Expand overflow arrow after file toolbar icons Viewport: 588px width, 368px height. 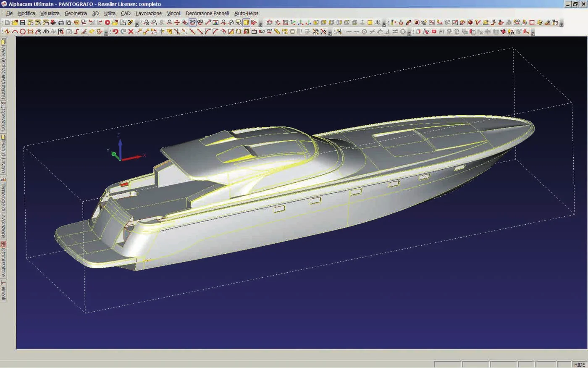137,24
